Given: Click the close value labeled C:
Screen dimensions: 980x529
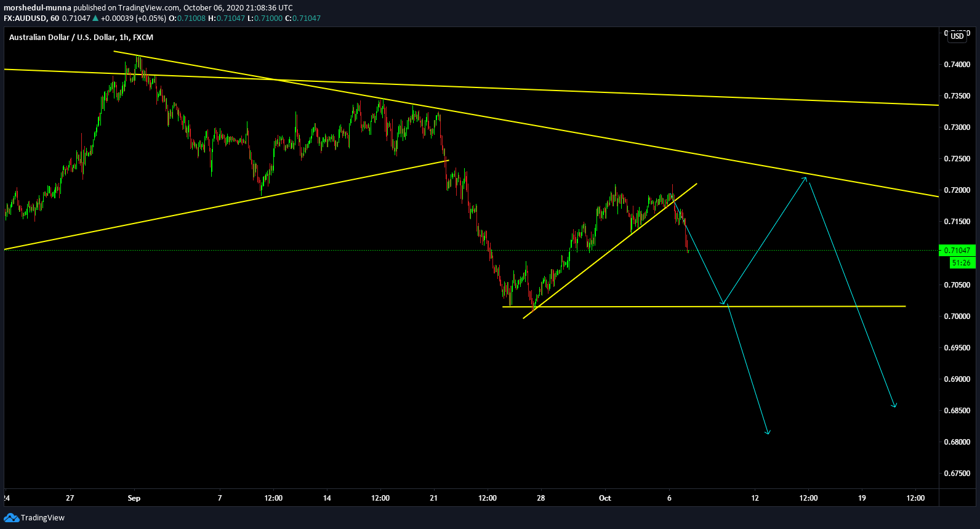Looking at the screenshot, I should [x=303, y=18].
